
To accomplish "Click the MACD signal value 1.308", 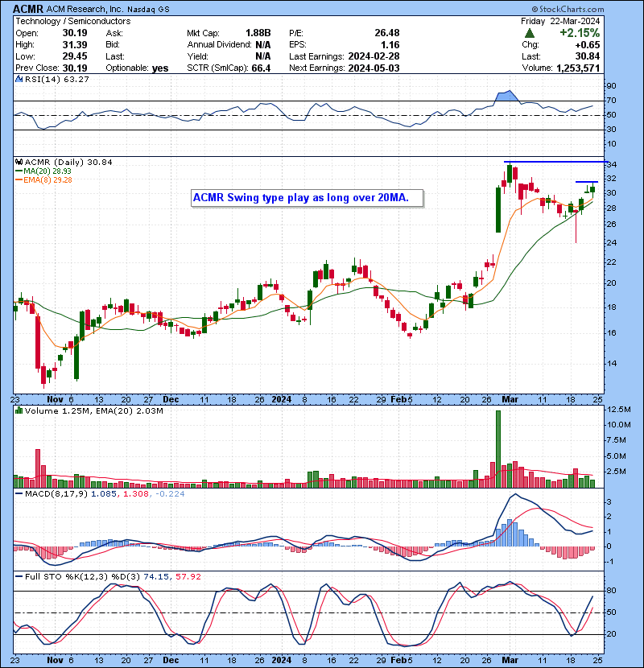I will point(136,494).
